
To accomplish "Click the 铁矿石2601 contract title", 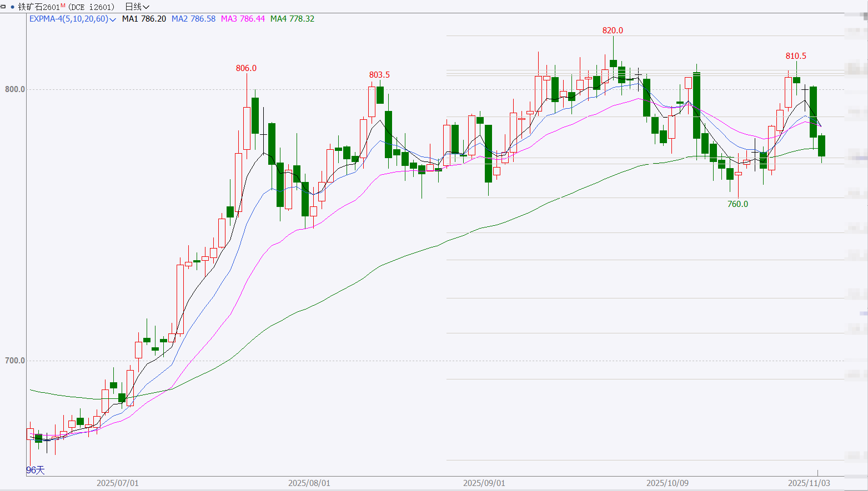I will click(x=39, y=7).
